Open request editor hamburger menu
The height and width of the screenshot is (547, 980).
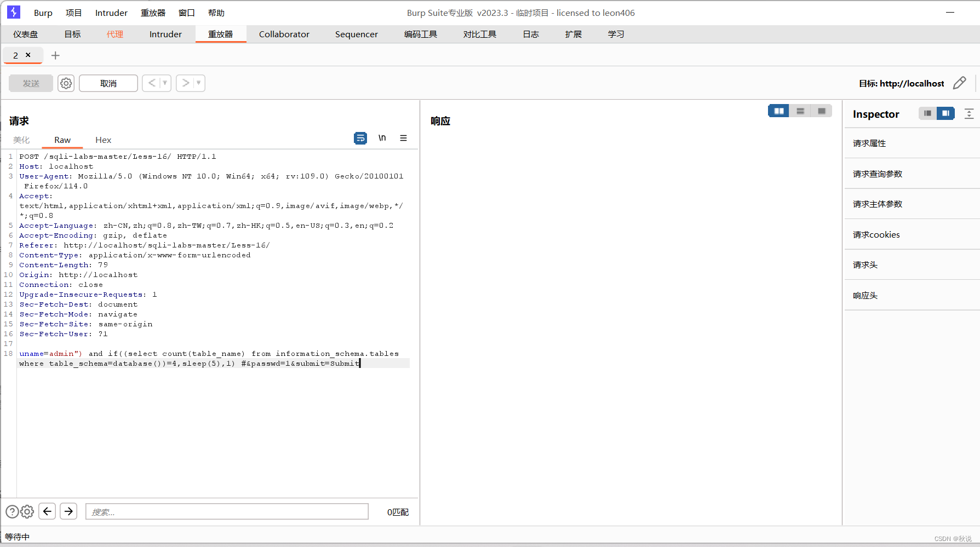pyautogui.click(x=403, y=138)
